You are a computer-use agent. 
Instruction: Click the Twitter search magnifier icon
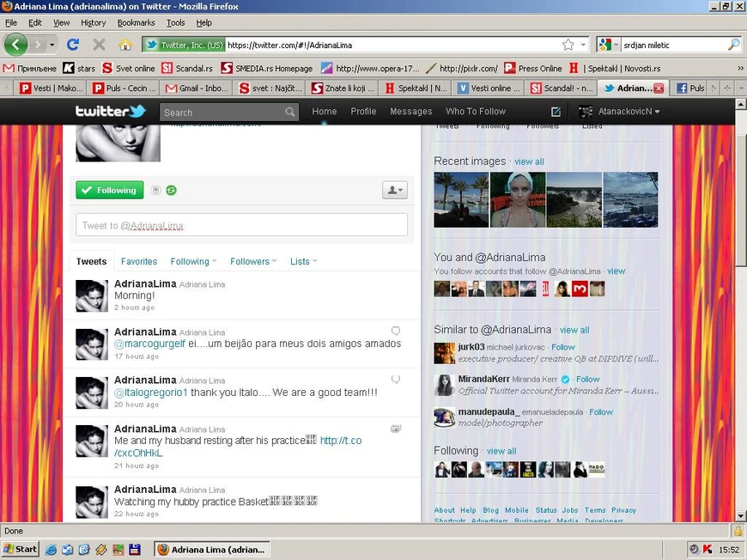290,113
